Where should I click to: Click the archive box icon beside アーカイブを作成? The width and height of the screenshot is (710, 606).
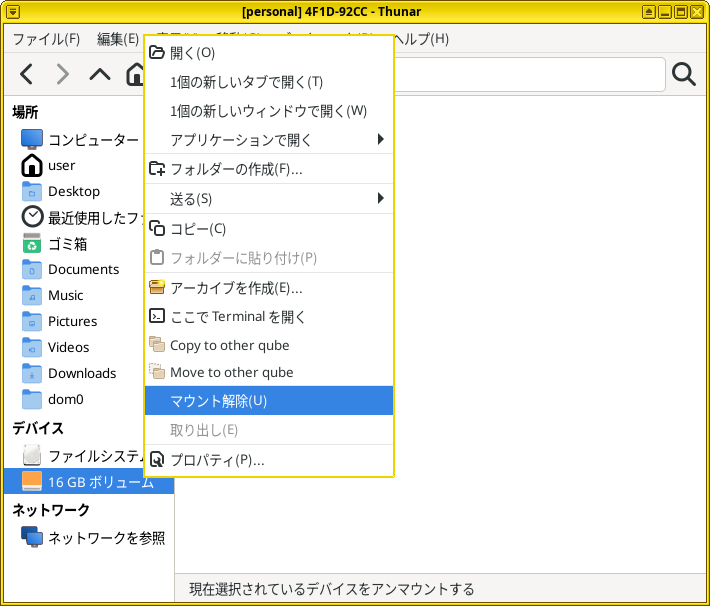click(x=157, y=287)
